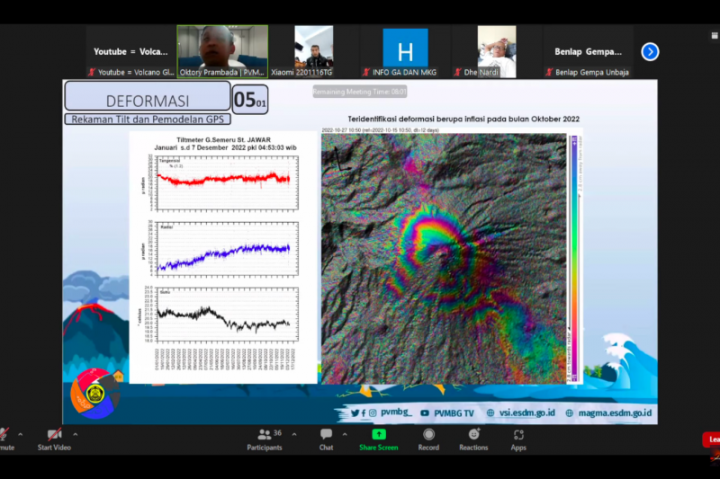Open the Chat panel
The image size is (720, 479).
(326, 439)
